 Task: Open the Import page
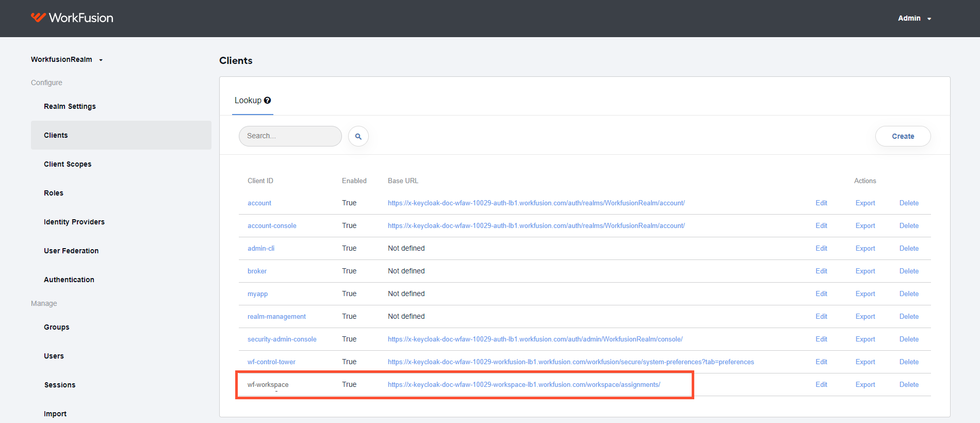[x=55, y=414]
